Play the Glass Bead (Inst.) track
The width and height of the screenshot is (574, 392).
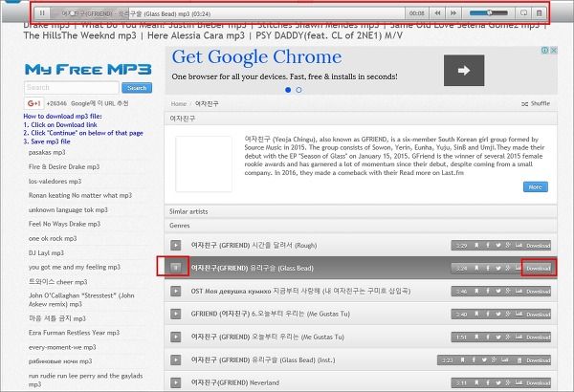tap(176, 359)
